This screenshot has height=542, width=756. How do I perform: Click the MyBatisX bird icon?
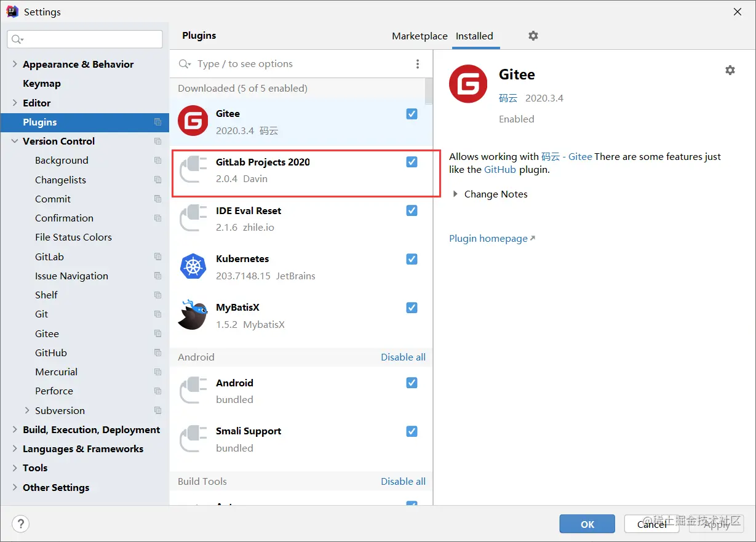click(193, 314)
